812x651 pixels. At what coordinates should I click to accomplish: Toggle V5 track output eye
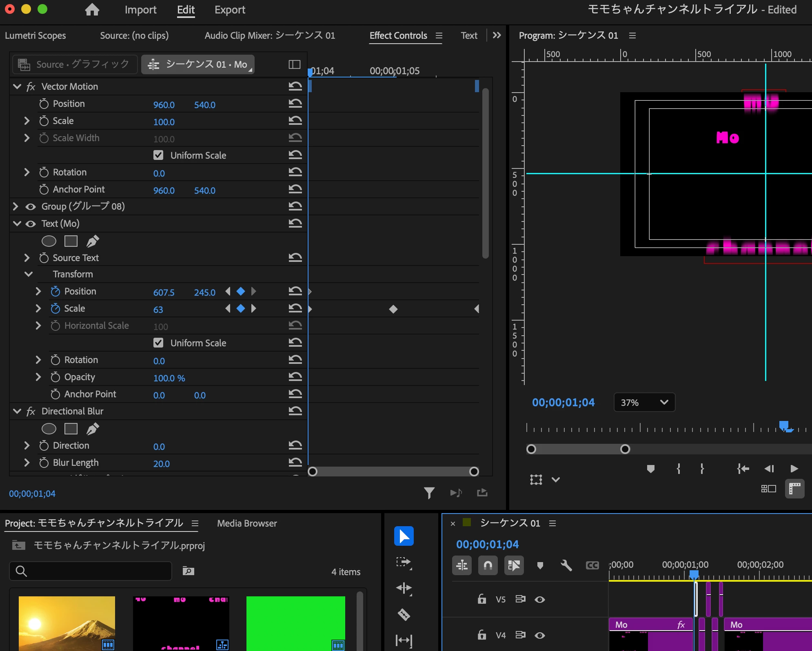click(x=539, y=599)
